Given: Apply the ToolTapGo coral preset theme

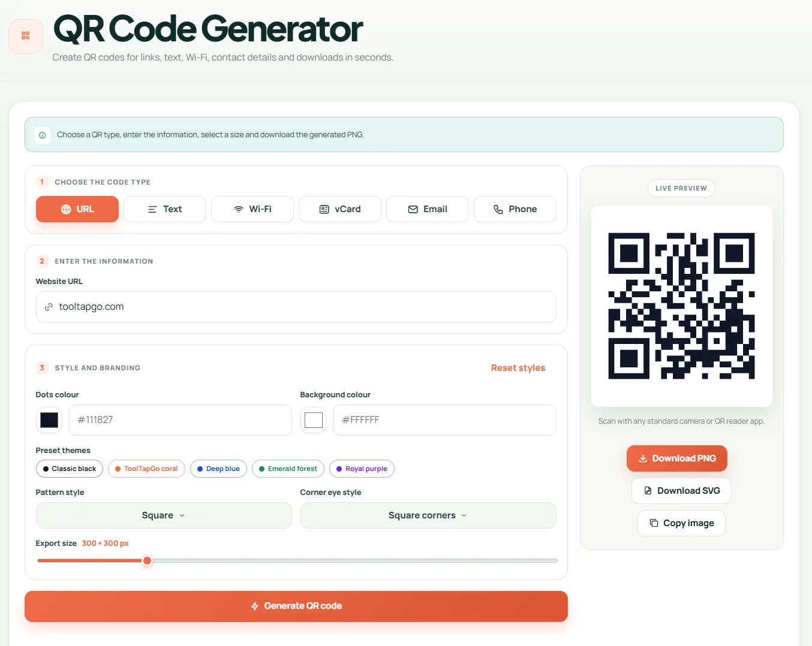Looking at the screenshot, I should 146,469.
